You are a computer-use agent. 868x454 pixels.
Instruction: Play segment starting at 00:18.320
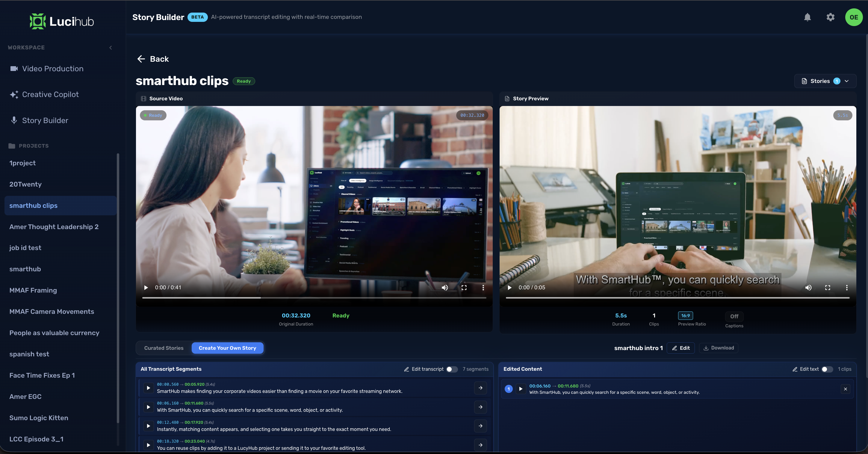(x=148, y=445)
